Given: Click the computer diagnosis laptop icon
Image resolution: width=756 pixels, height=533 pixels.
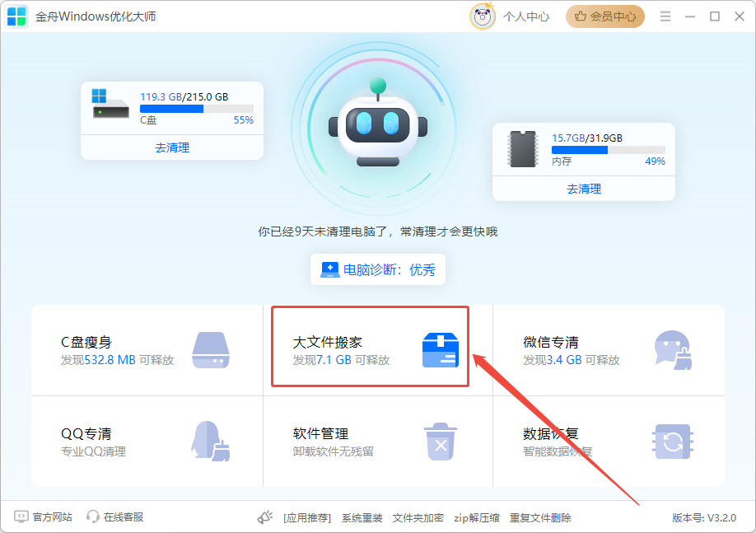Looking at the screenshot, I should (x=330, y=269).
